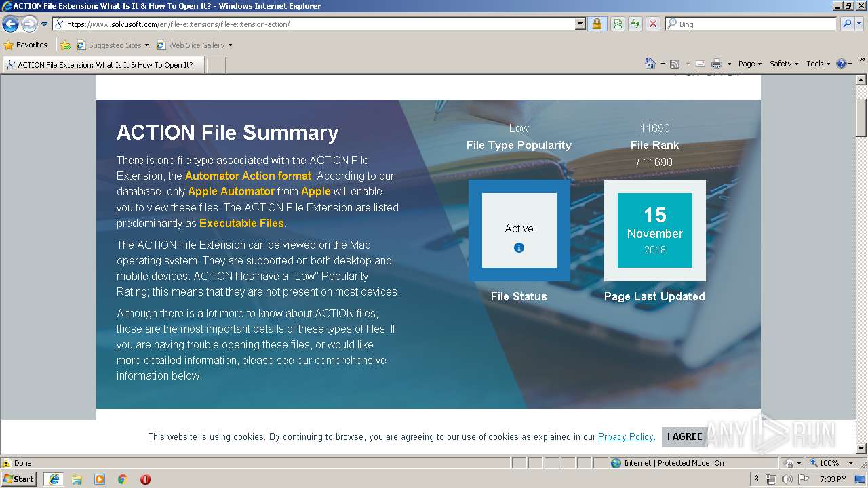Open the volume speaker tray icon

point(787,479)
